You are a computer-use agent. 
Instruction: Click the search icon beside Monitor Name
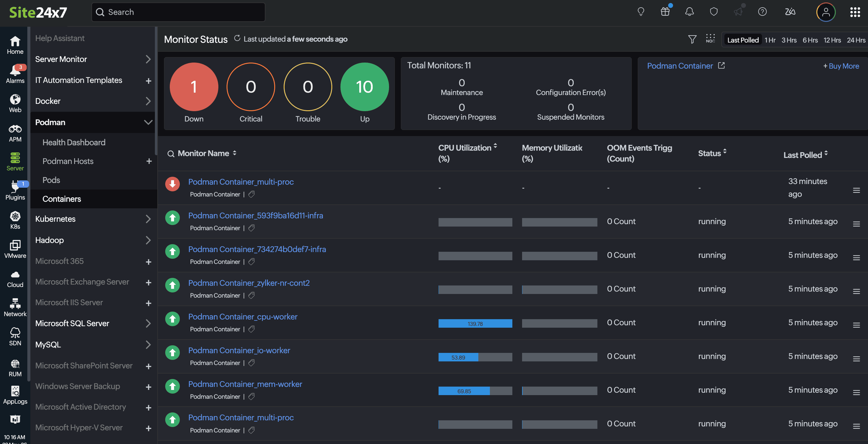point(171,154)
